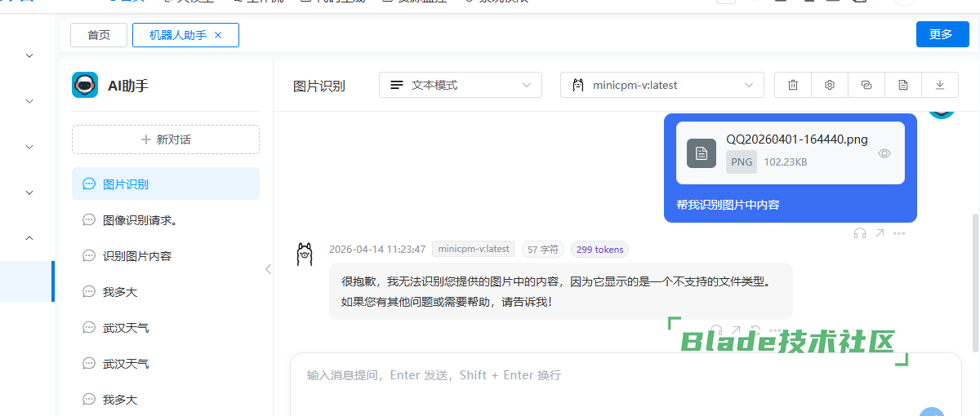The width and height of the screenshot is (980, 416).
Task: Open the 识别图片内容 conversation
Action: pos(166,255)
